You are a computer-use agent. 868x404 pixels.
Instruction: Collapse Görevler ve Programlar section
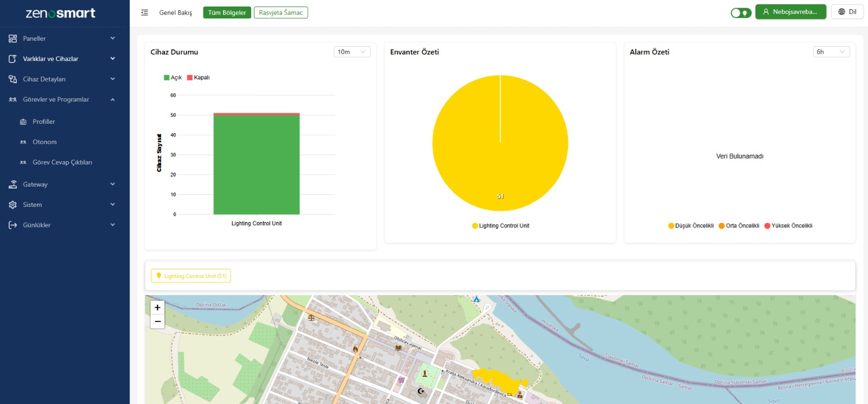(112, 99)
